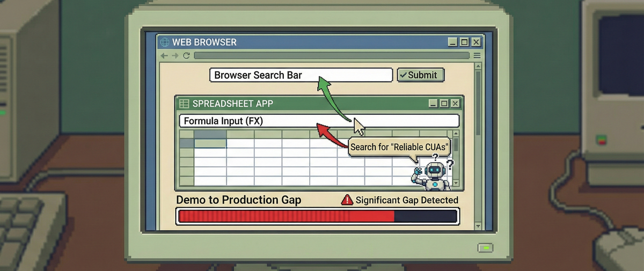Click the green monitor power light

click(485, 248)
